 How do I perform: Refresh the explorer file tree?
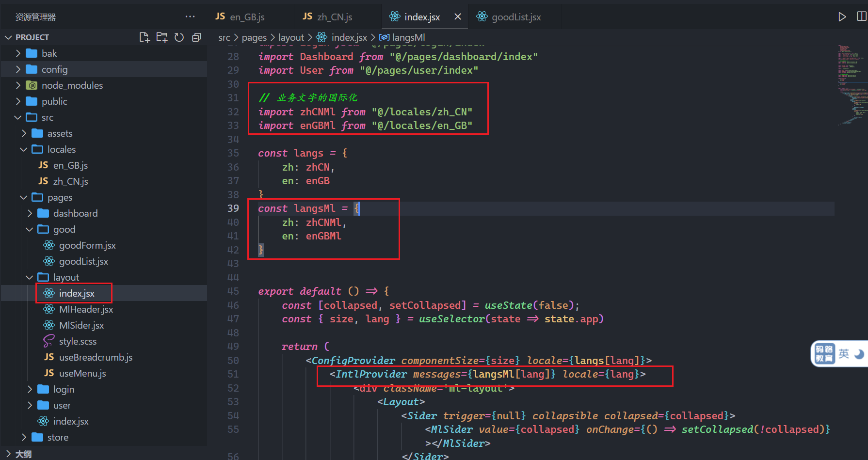179,37
